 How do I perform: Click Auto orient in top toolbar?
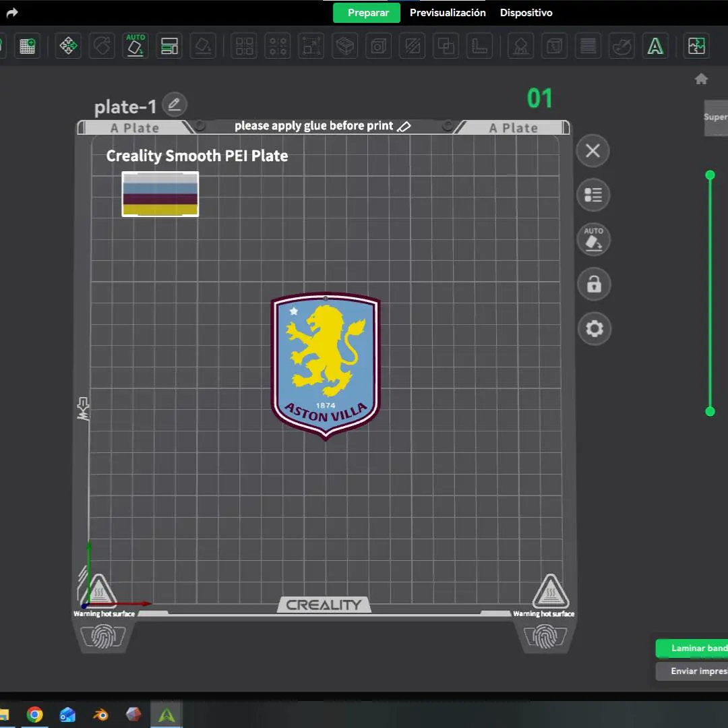(x=135, y=46)
